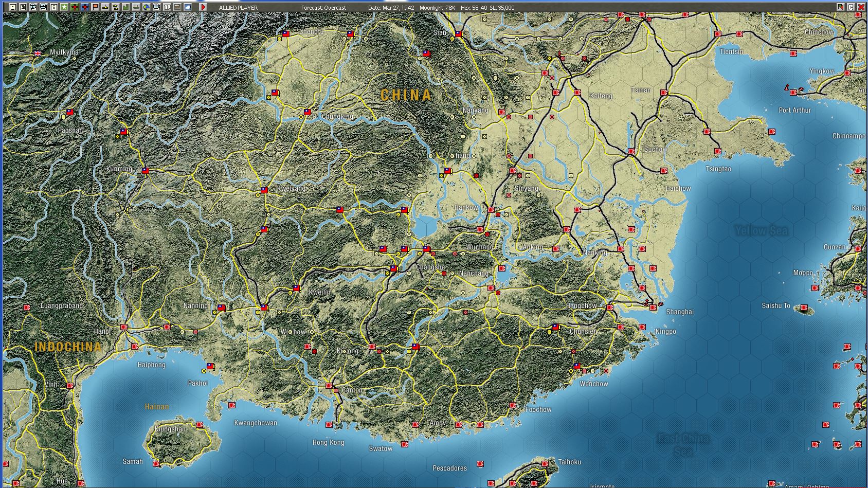Click the ship on green background icon
Screen dimensions: 868x488
click(136, 7)
